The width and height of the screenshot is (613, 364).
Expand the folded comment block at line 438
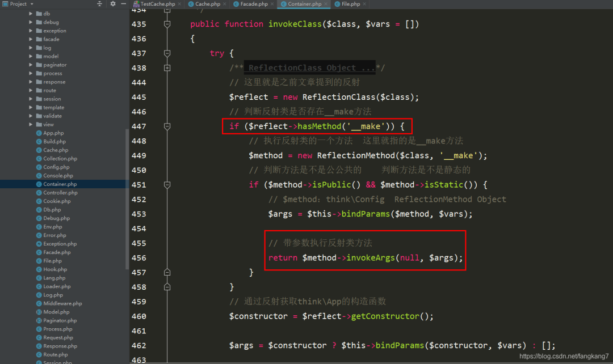point(167,67)
